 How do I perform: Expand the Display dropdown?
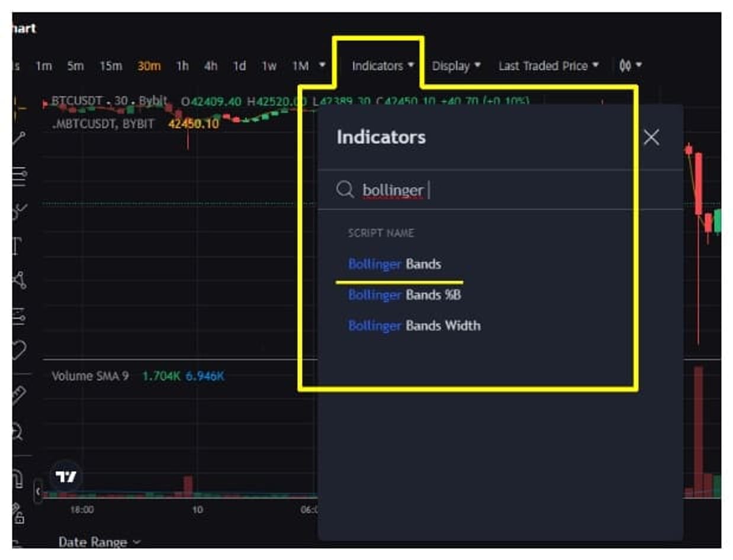tap(456, 66)
